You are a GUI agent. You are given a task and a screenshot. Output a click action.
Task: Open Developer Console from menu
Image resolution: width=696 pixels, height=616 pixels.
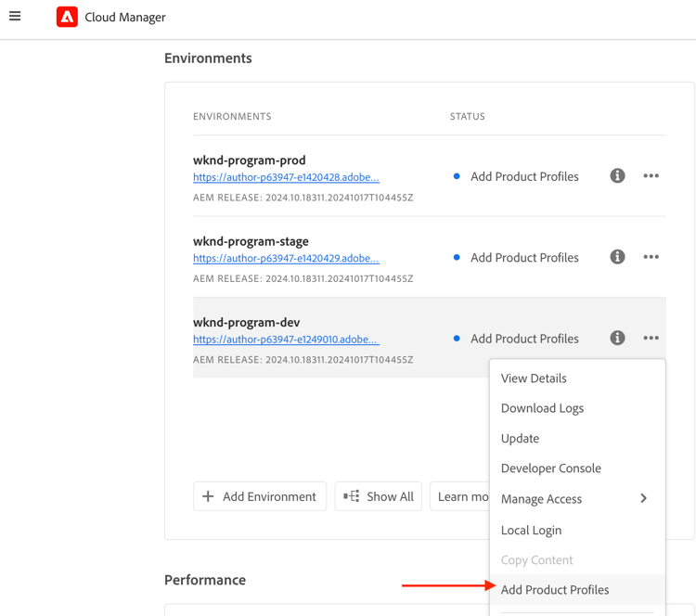coord(551,468)
